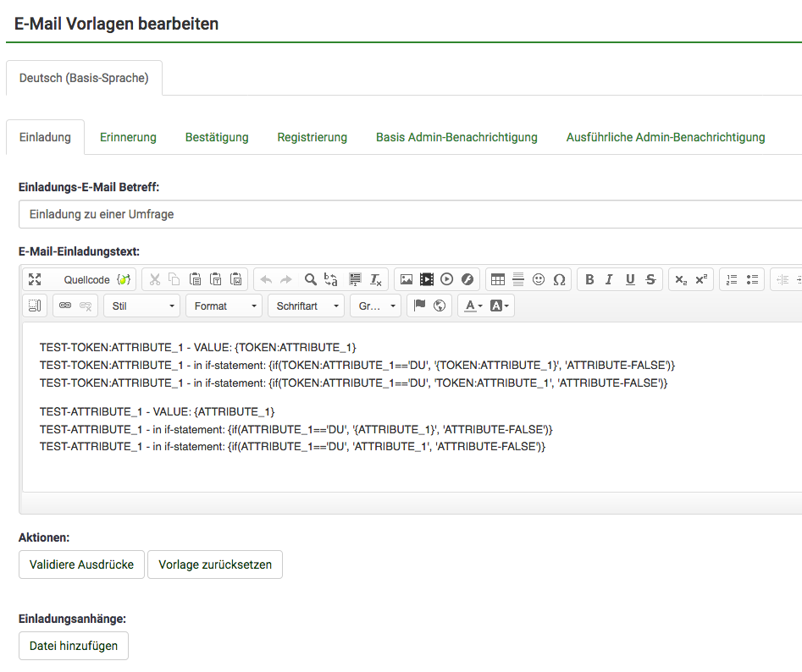Toggle bold formatting

point(589,279)
